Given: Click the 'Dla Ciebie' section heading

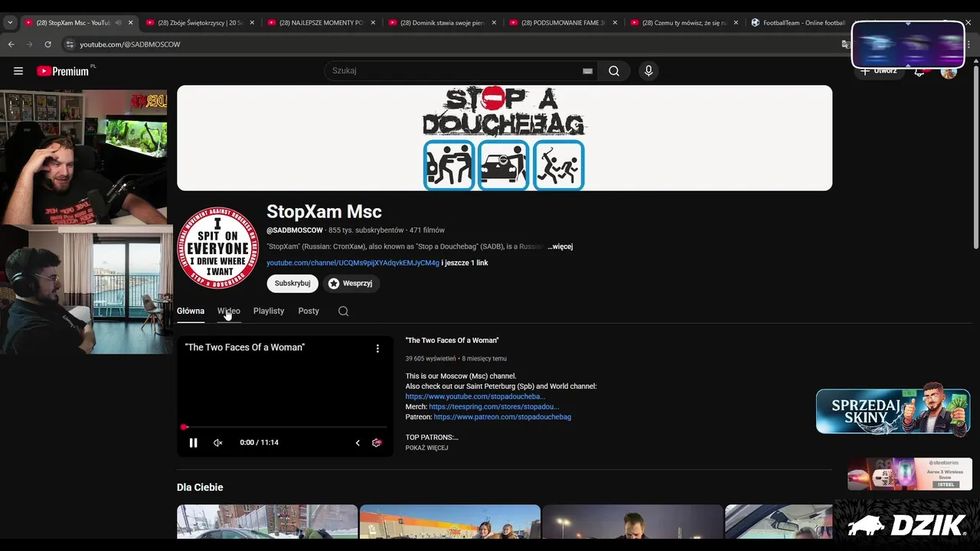Looking at the screenshot, I should click(x=200, y=487).
